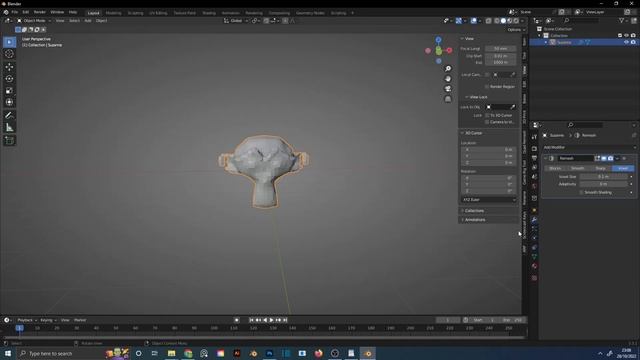Open the Modifier wrench properties tab

[534, 220]
